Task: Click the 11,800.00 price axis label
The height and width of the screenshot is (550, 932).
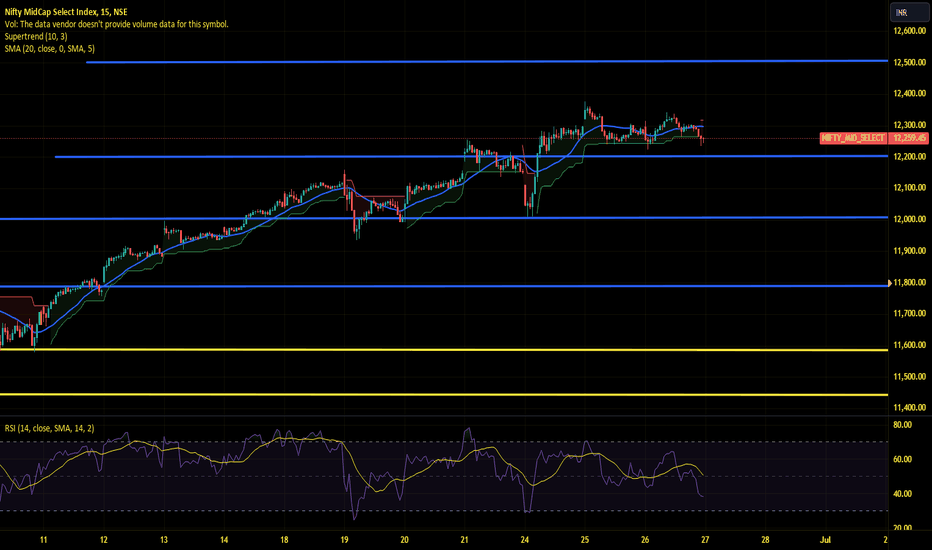Action: click(909, 282)
